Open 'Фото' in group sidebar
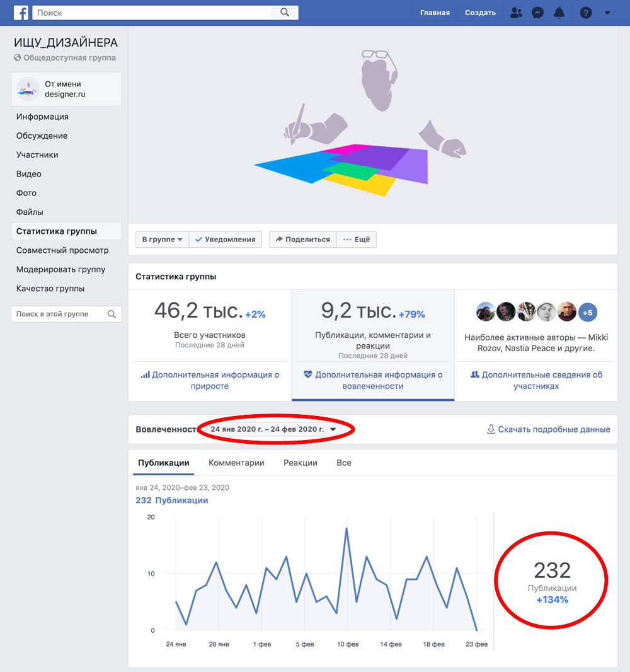 click(26, 193)
